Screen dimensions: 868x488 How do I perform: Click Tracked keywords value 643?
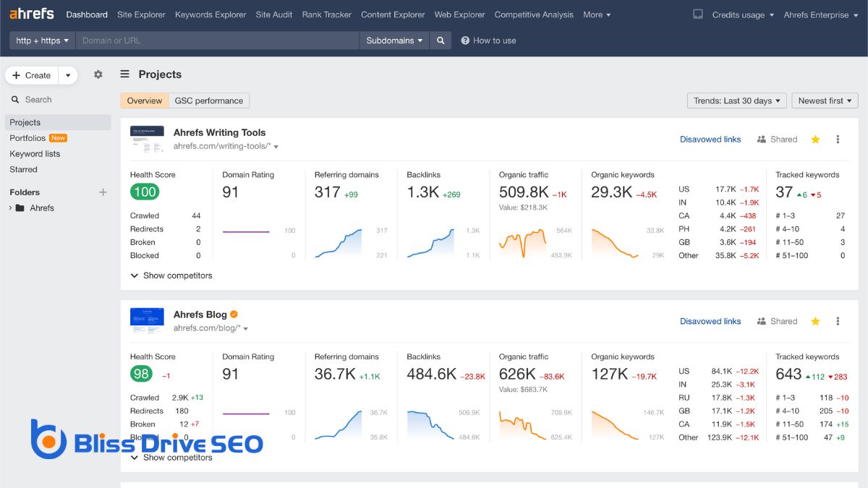[788, 374]
